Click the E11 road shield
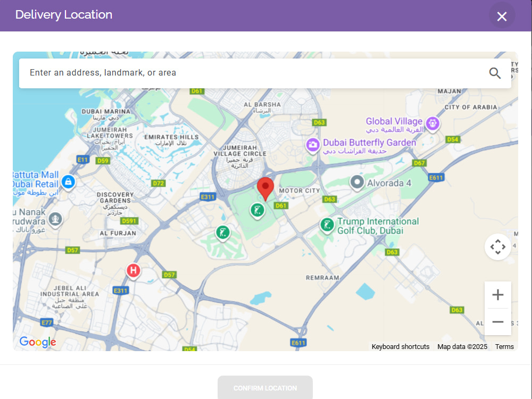 pos(82,160)
